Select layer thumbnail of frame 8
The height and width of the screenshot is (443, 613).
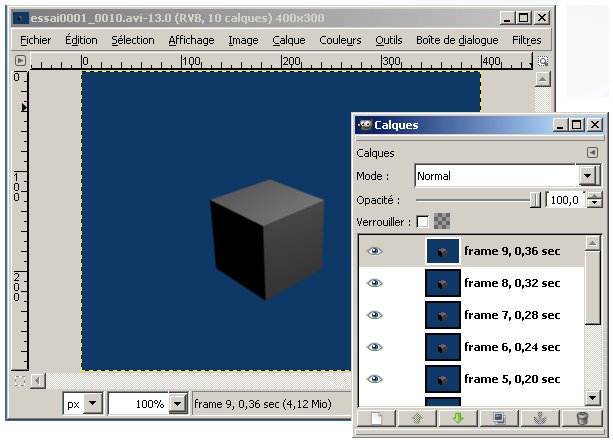(x=443, y=283)
